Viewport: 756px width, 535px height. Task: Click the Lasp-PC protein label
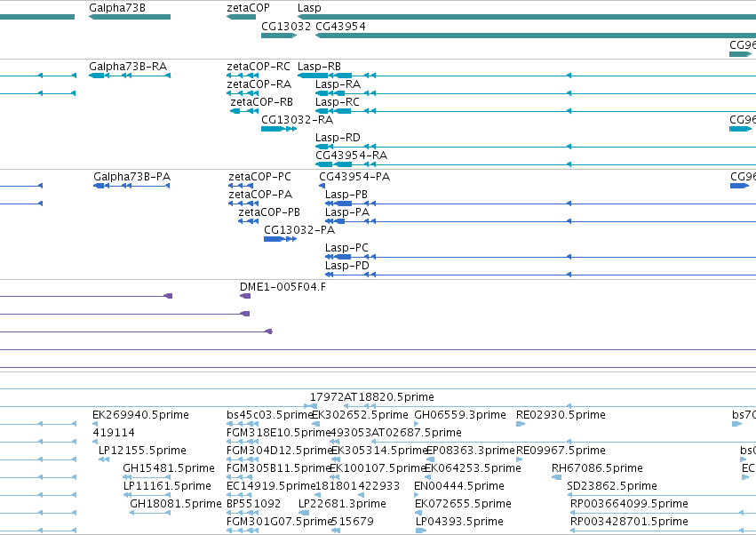coord(346,249)
